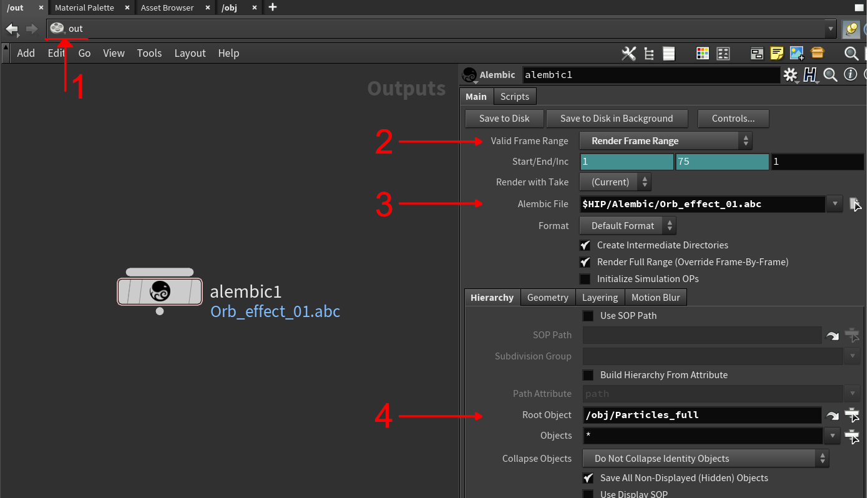868x498 pixels.
Task: Enable Initialize Simulation OPs
Action: point(585,279)
